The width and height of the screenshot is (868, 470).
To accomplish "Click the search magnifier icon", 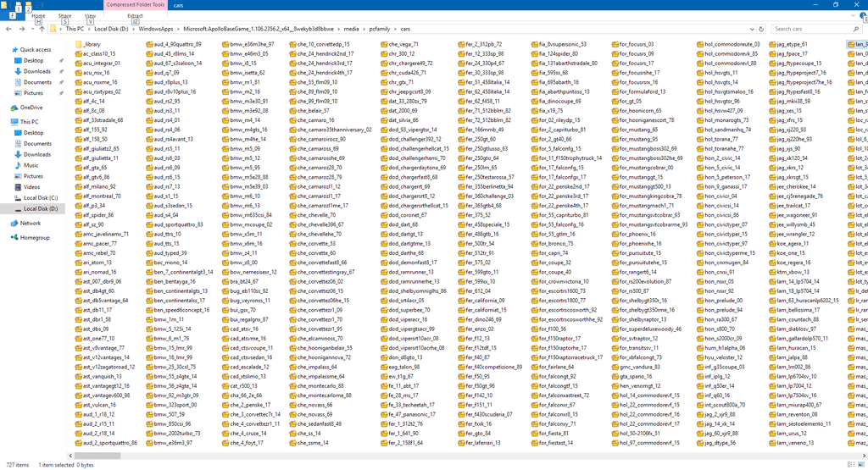I will tap(856, 29).
